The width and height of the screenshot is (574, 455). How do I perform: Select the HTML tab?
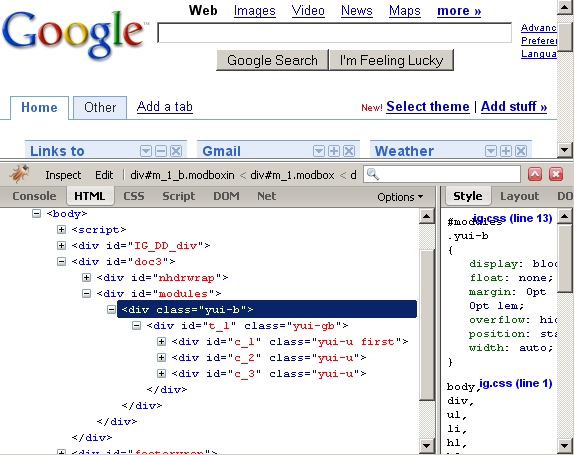tap(90, 196)
